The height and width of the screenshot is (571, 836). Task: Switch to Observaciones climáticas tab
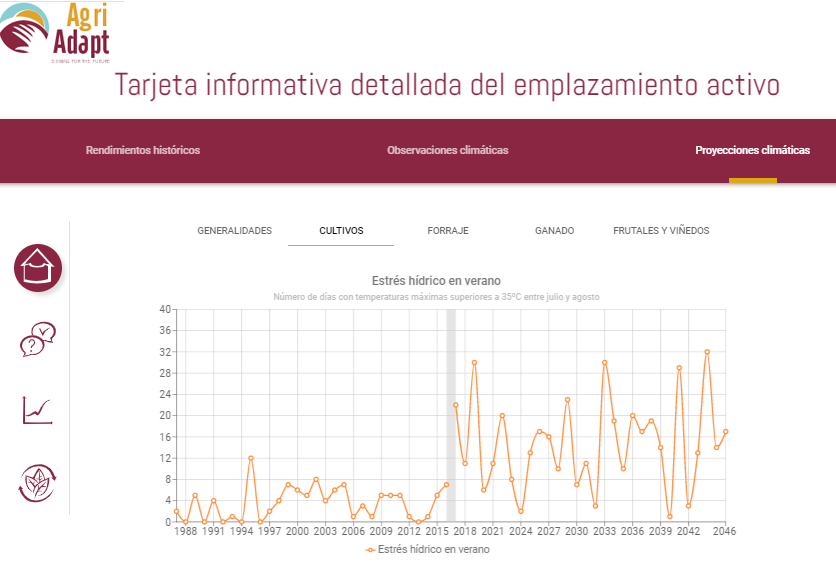click(448, 150)
